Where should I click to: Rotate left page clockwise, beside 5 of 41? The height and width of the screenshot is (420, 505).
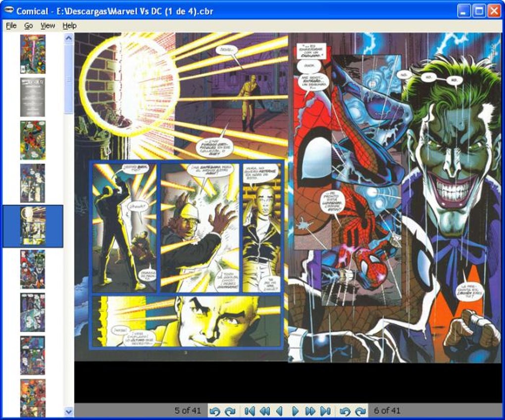[x=230, y=411]
